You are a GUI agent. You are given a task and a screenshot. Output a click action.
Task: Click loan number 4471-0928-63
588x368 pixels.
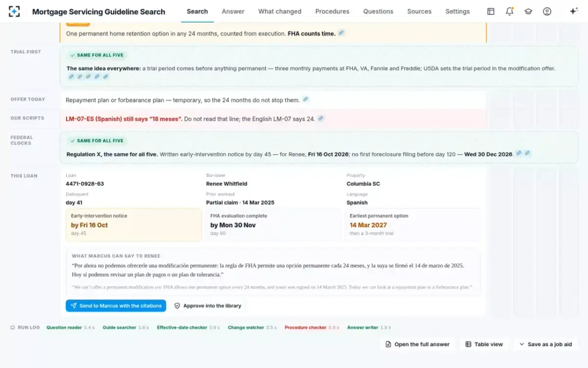pyautogui.click(x=85, y=184)
